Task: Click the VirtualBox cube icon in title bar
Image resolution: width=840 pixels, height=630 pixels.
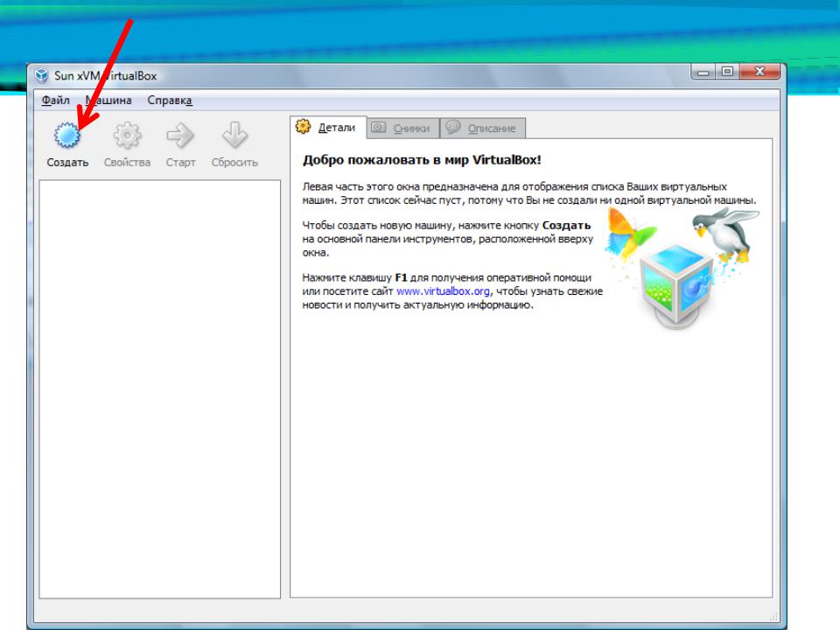Action: 42,75
